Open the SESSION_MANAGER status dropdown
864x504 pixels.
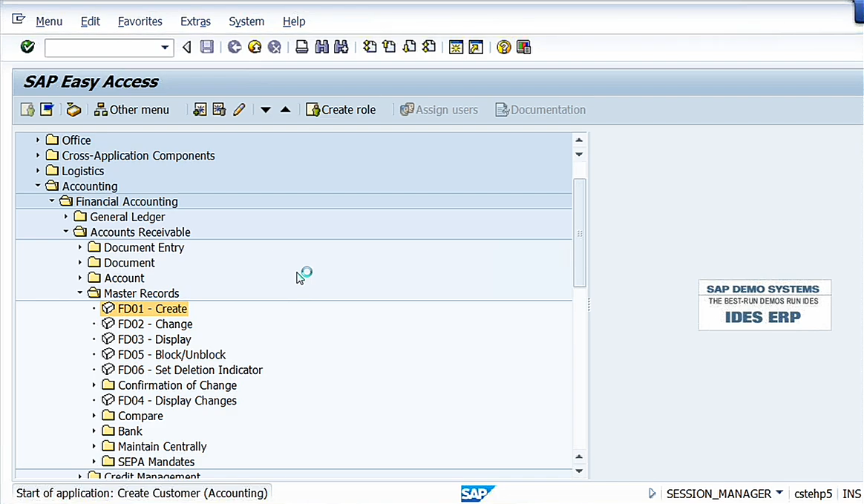click(779, 492)
